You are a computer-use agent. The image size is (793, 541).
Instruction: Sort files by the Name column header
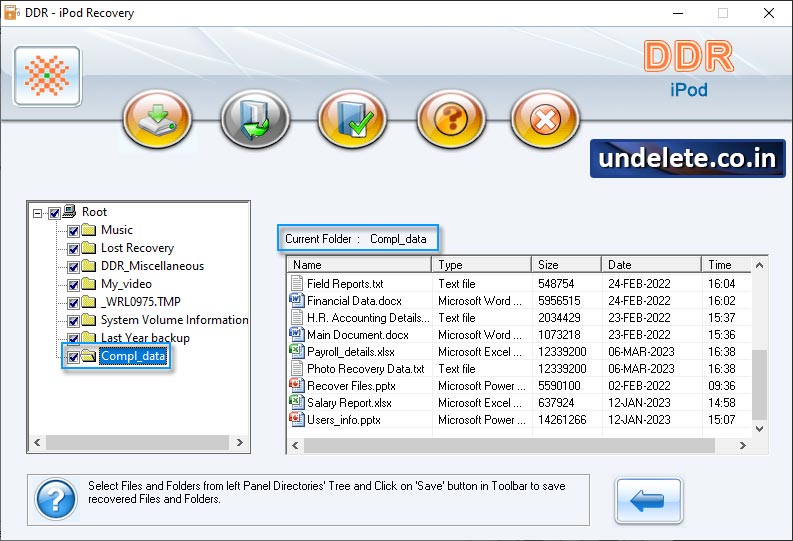click(359, 265)
